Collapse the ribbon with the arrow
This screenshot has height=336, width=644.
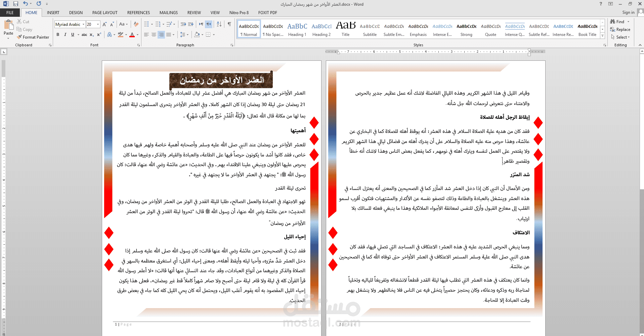640,45
